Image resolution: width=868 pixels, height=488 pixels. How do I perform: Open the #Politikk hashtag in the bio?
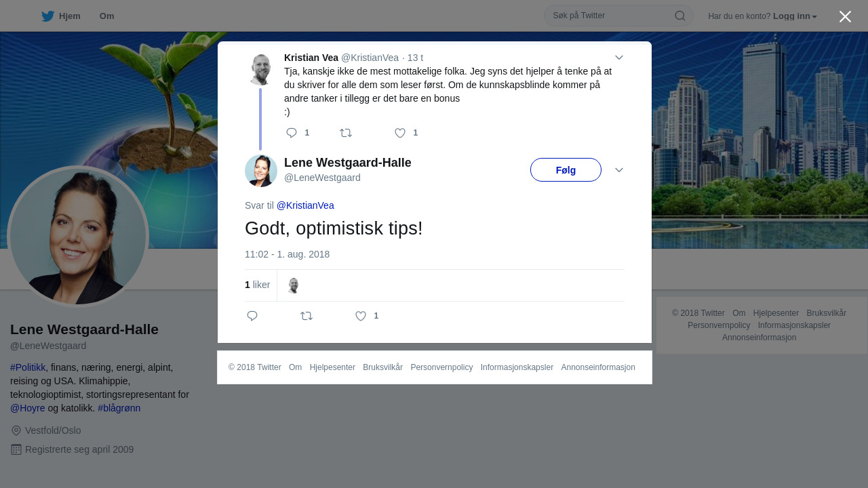(x=28, y=367)
